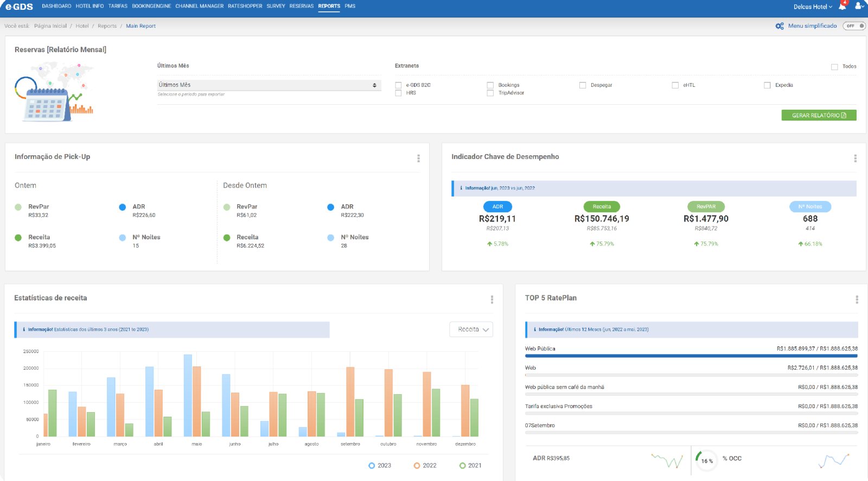Toggle the 2022 legend series
Screen dimensions: 868x481
pyautogui.click(x=425, y=466)
